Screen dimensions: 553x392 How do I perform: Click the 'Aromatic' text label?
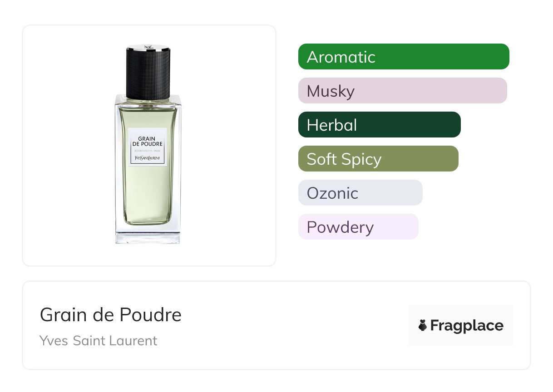341,57
